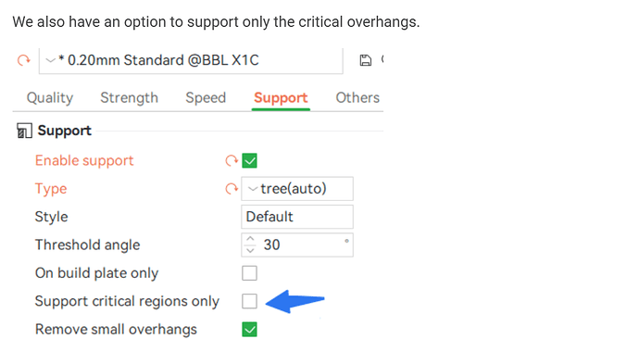Image resolution: width=639 pixels, height=364 pixels.
Task: Open the 0.20mm Standard preset dropdown
Action: (191, 61)
